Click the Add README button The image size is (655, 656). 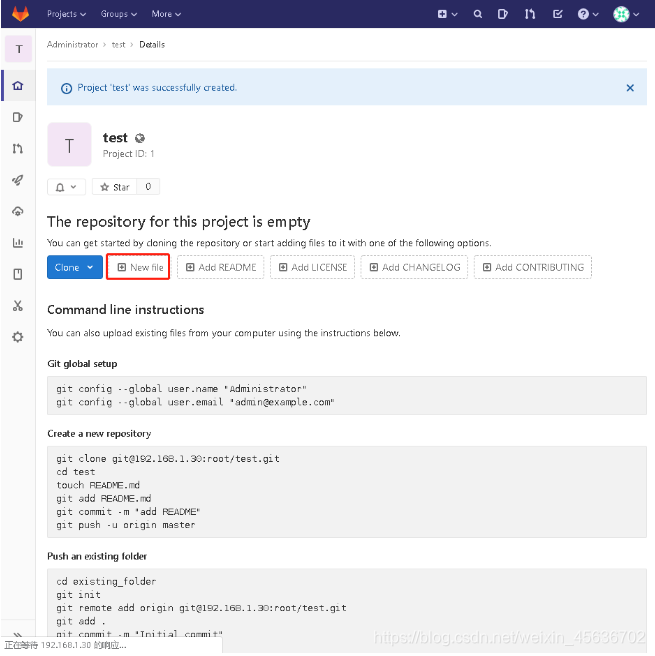pyautogui.click(x=220, y=267)
